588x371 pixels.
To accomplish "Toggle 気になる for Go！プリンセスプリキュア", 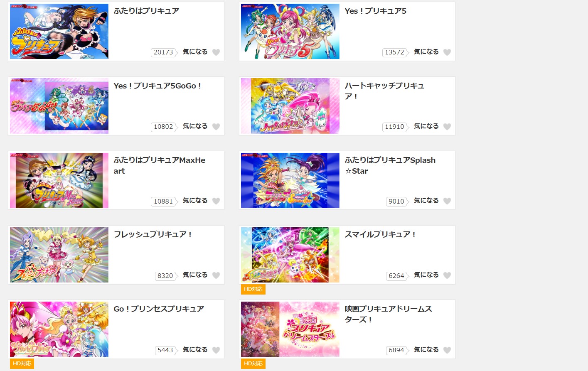I will point(195,350).
